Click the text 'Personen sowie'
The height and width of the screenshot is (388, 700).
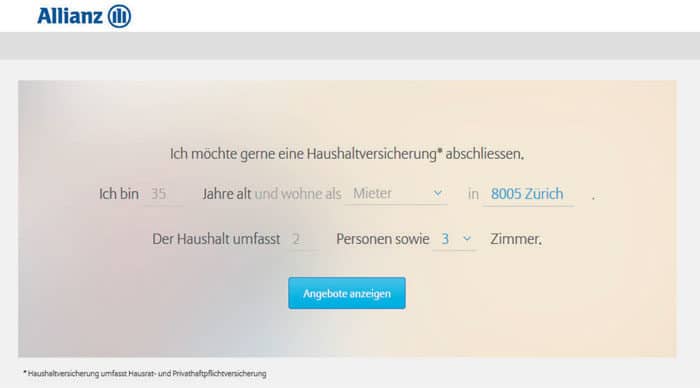pos(383,239)
